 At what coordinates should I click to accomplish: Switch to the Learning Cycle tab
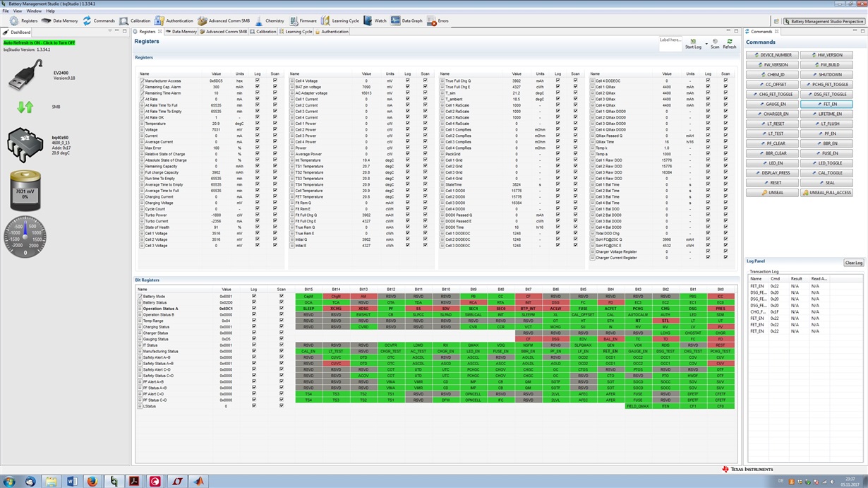coord(295,32)
